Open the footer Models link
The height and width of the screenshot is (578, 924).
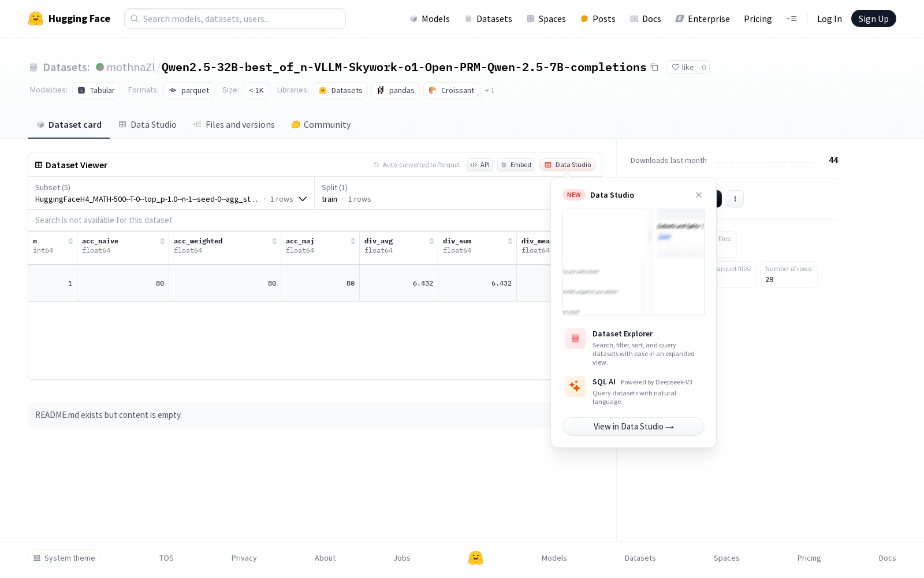click(554, 558)
